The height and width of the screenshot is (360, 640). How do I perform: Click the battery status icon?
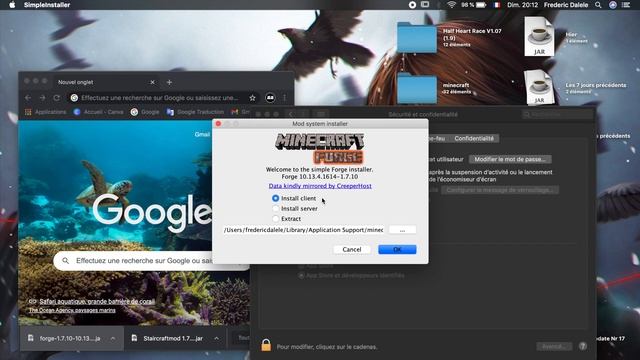(x=481, y=5)
